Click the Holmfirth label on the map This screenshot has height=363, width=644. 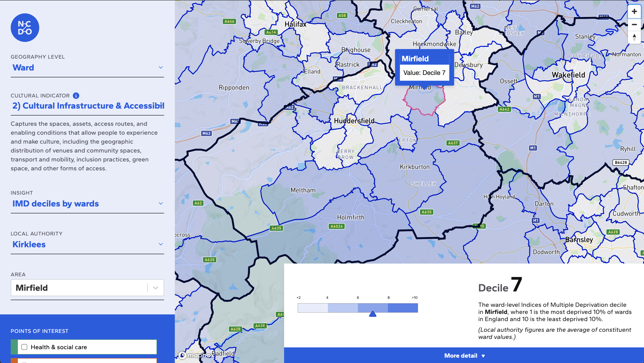[x=351, y=217]
